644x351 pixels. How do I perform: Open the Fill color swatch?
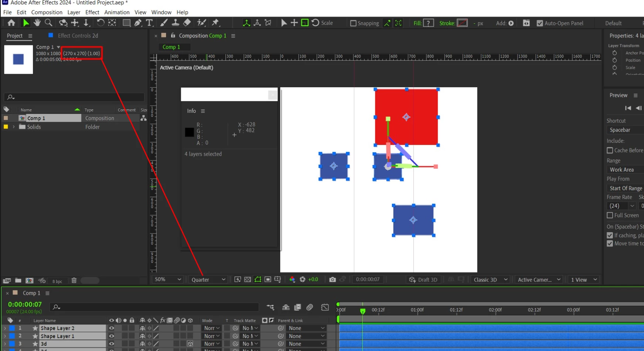click(428, 23)
